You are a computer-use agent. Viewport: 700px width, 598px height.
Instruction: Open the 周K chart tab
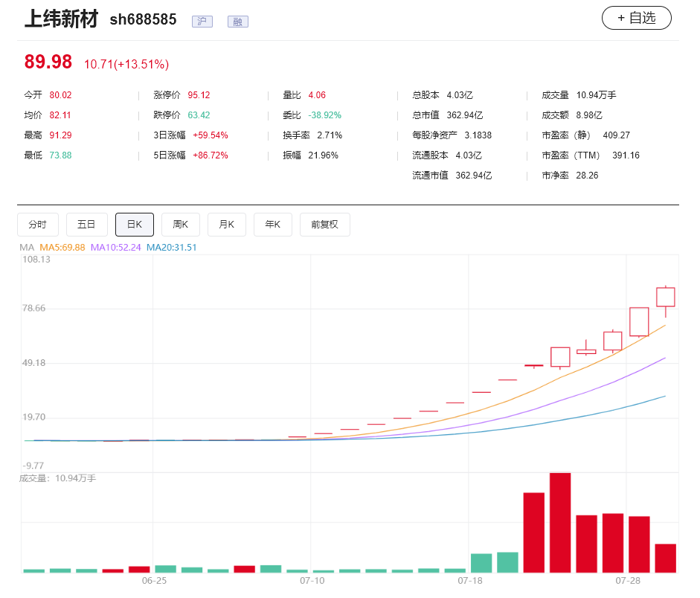180,225
